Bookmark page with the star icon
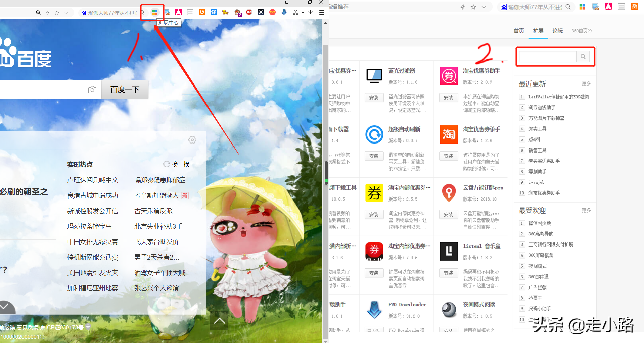Screen dimensions: 644x343 pos(57,13)
